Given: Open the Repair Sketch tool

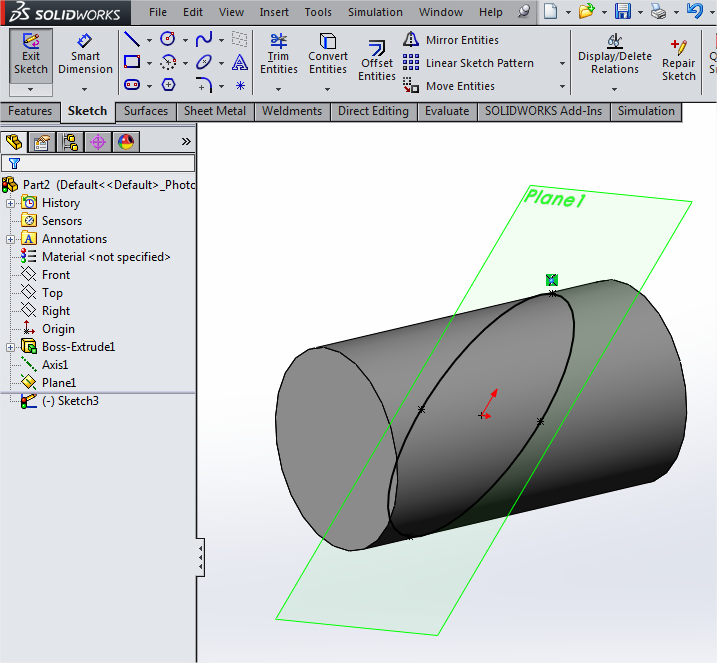Looking at the screenshot, I should [x=679, y=62].
